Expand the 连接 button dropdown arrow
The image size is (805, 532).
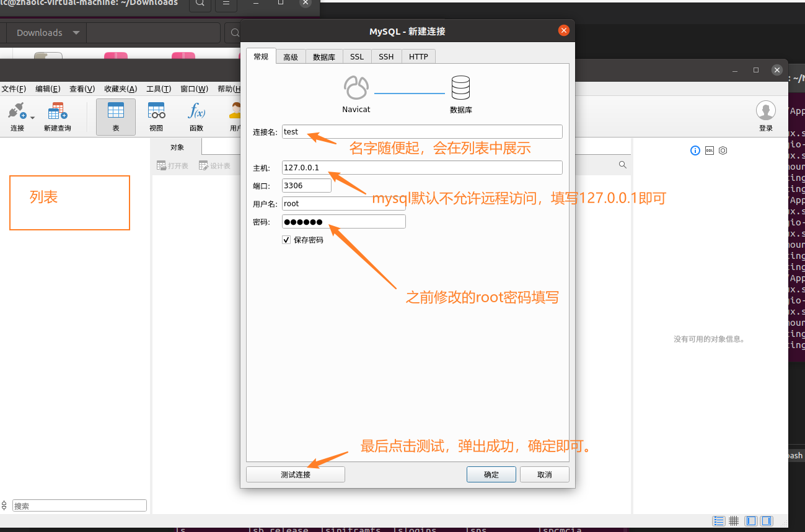32,116
